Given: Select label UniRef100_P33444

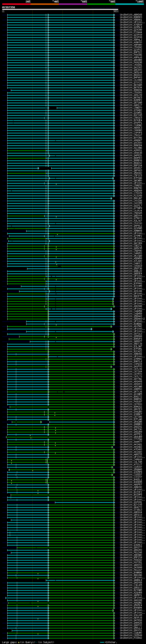Looking at the screenshot, I should (x=131, y=32).
